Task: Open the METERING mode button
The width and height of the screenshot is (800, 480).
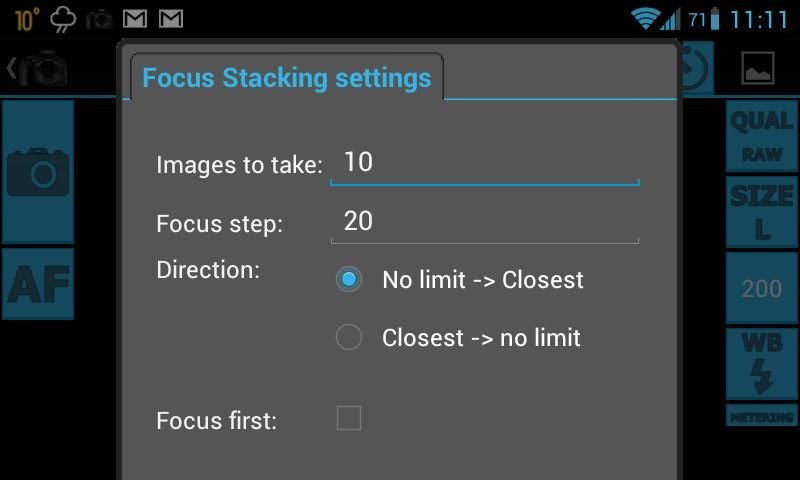Action: (x=762, y=416)
